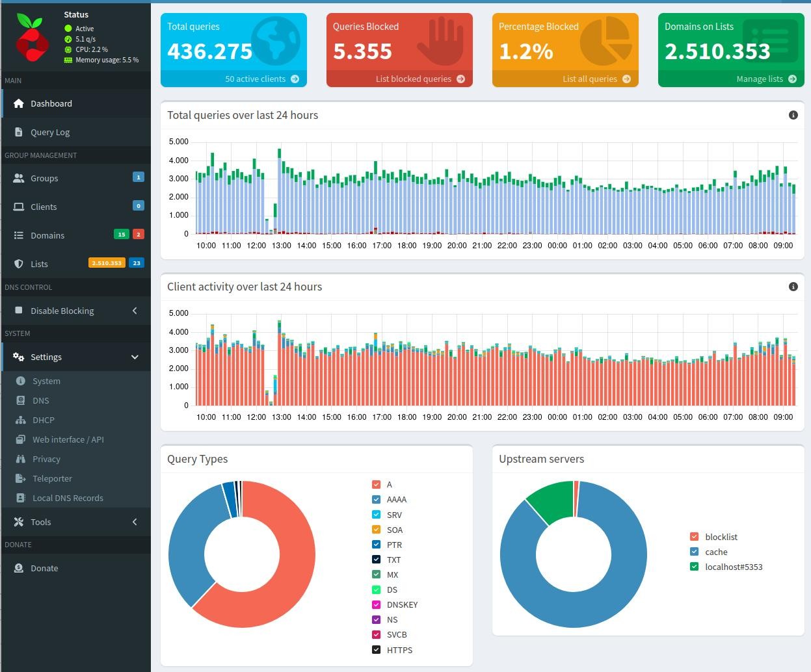
Task: Toggle the HTTPS query type checkbox
Action: click(x=376, y=650)
